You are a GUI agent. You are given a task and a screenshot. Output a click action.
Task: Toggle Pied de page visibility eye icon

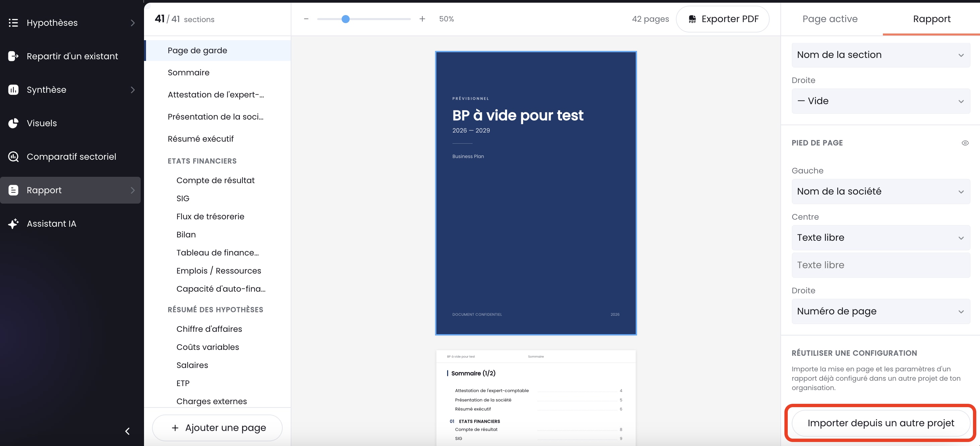pos(965,143)
